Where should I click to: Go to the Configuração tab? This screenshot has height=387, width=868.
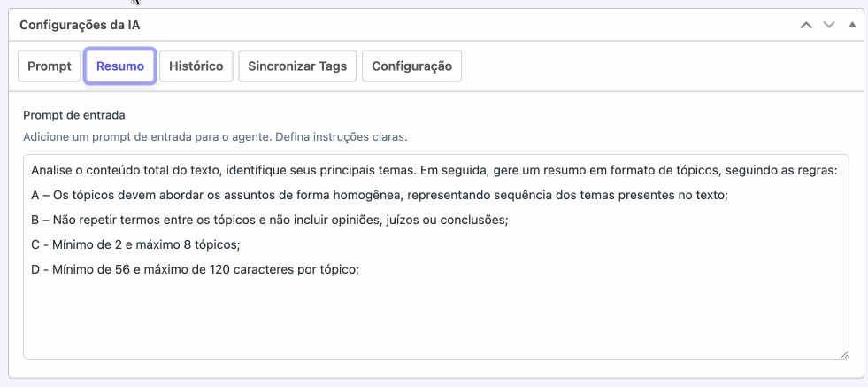411,66
